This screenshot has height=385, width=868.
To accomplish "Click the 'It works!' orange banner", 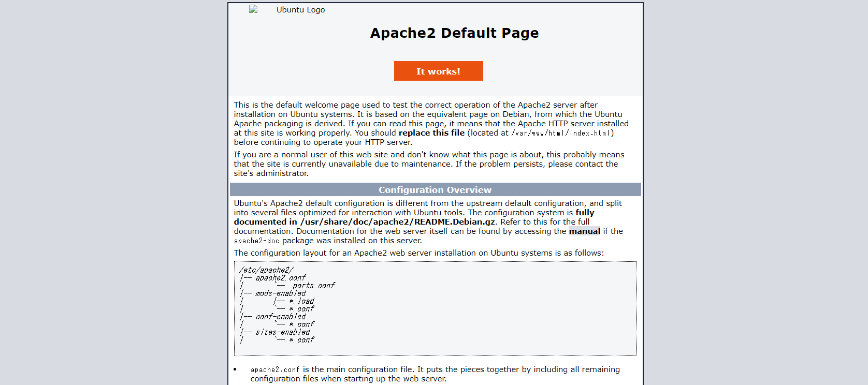I will 438,71.
